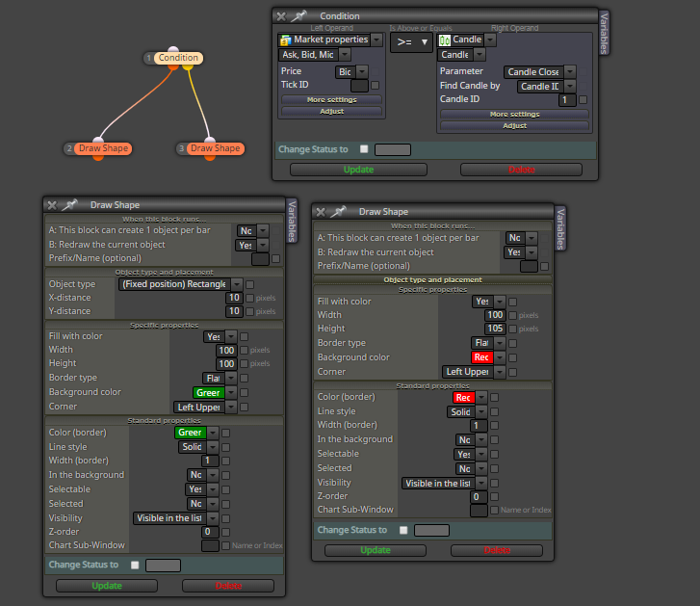Viewport: 700px width, 606px height.
Task: Click Specific properties header in left panel
Action: (x=164, y=325)
